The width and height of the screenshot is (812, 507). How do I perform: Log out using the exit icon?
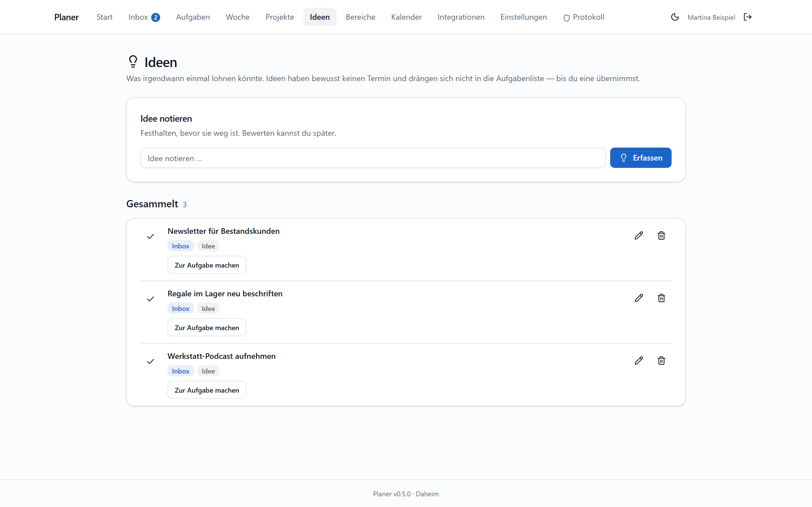[748, 17]
